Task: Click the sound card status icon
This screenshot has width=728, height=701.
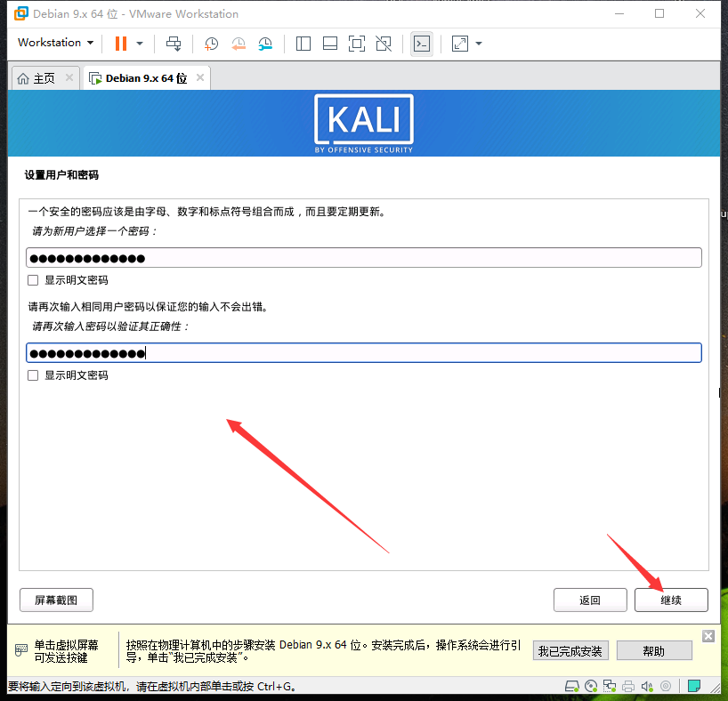Action: point(647,686)
